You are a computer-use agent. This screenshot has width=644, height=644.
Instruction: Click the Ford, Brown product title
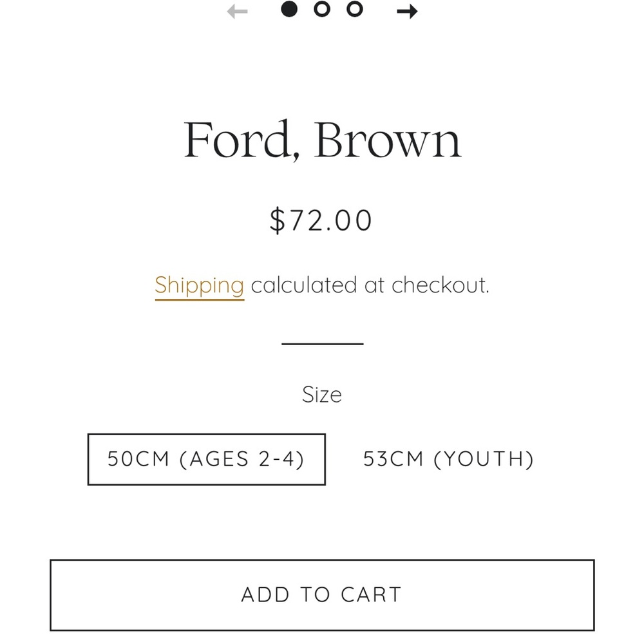(322, 140)
